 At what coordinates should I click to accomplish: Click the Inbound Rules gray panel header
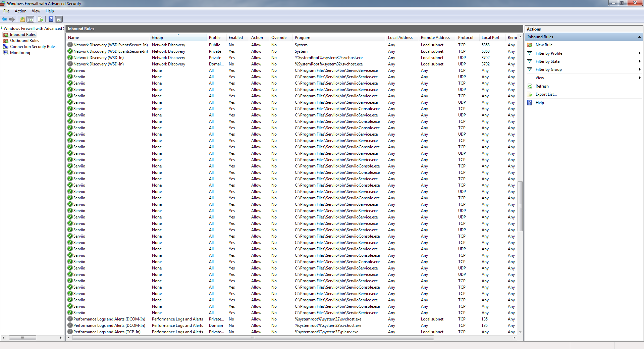point(294,29)
